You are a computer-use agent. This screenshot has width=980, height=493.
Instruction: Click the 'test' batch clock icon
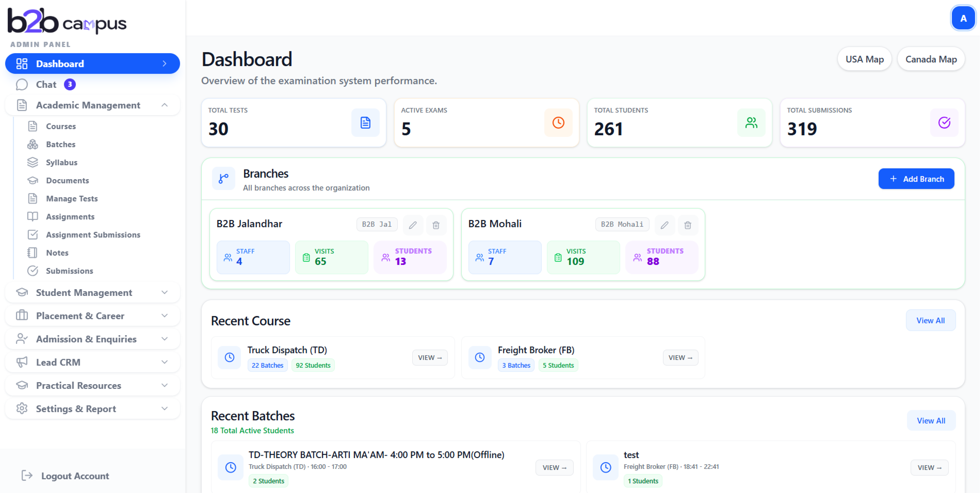[x=606, y=467]
